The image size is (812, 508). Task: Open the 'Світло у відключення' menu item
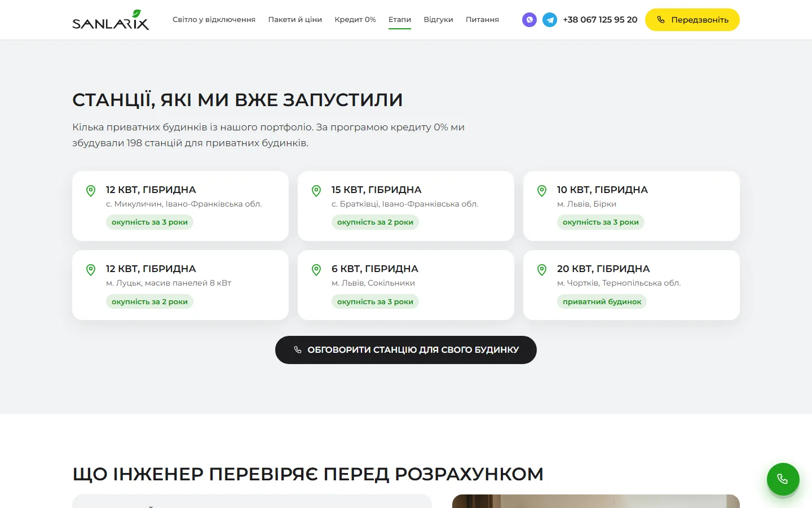coord(214,20)
